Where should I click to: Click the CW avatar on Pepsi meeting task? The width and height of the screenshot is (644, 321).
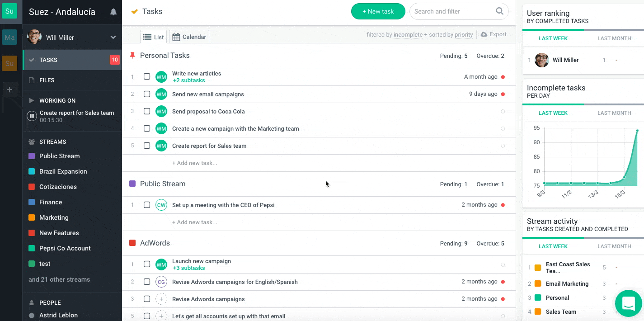(161, 205)
